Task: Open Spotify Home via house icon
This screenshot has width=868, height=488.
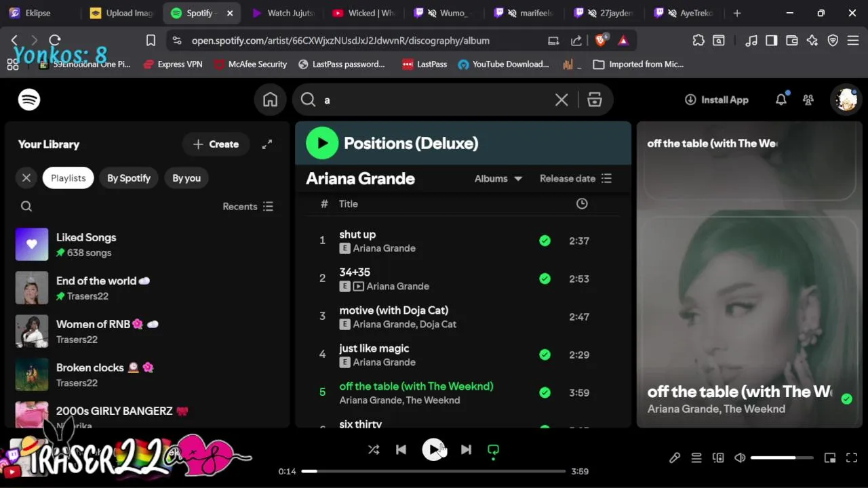Action: tap(270, 100)
